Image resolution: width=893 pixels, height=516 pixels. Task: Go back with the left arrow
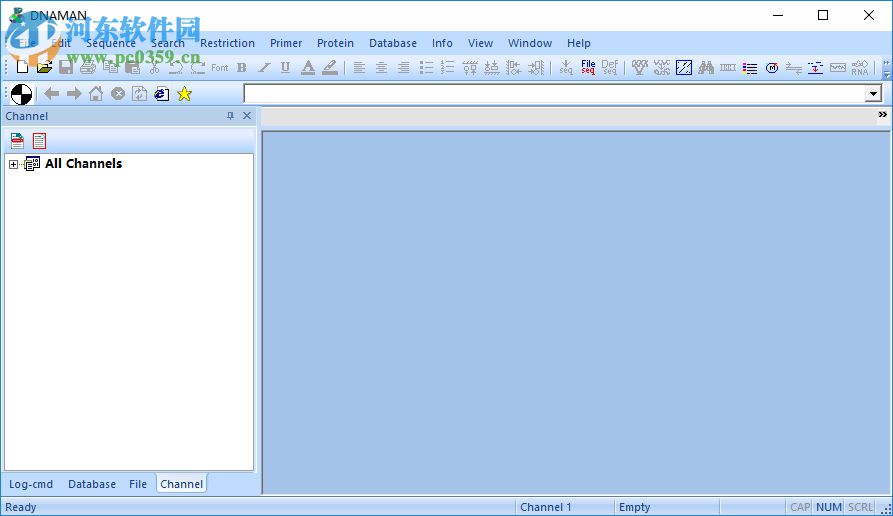(52, 93)
